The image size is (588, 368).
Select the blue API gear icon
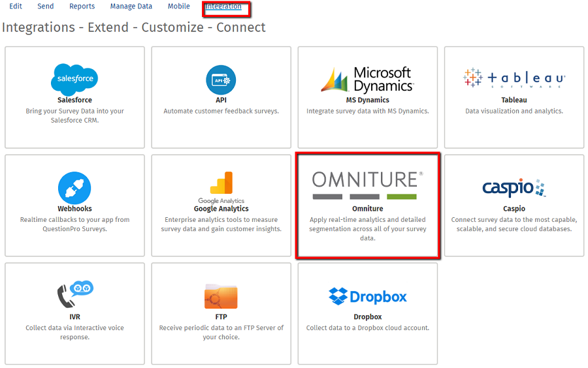221,80
